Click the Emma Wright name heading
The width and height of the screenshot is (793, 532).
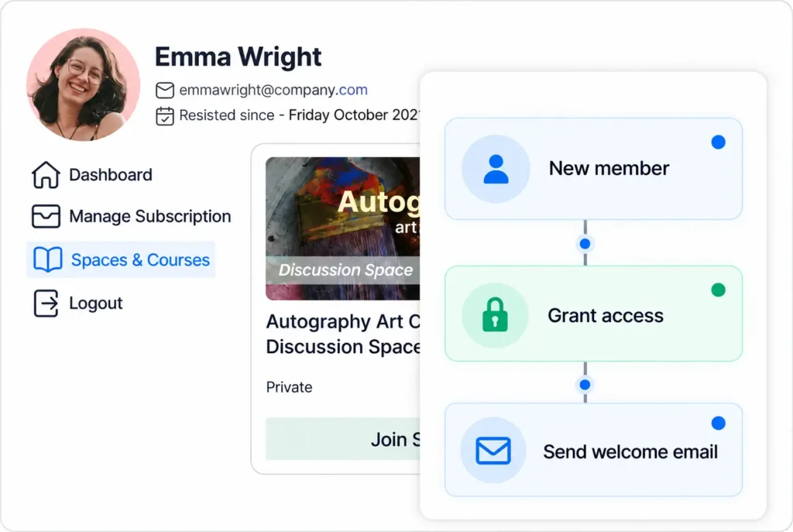click(239, 57)
